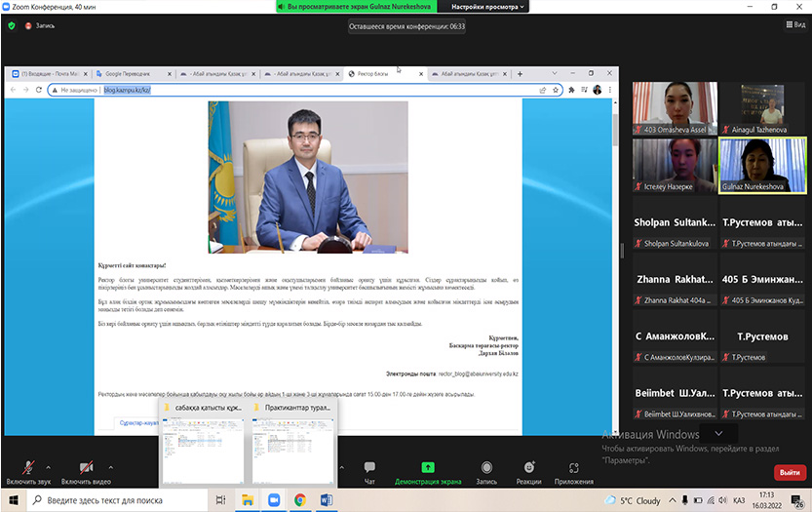Click Демонстрация экрана share screen icon
812x512 pixels.
428,469
